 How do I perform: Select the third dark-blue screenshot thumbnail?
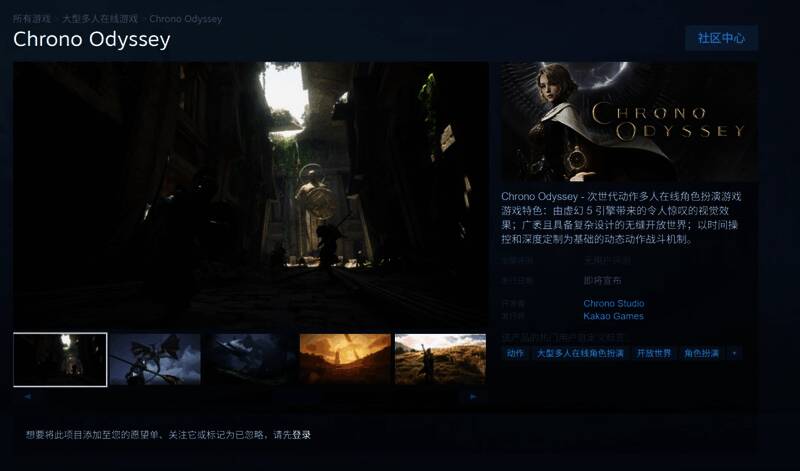pos(250,359)
